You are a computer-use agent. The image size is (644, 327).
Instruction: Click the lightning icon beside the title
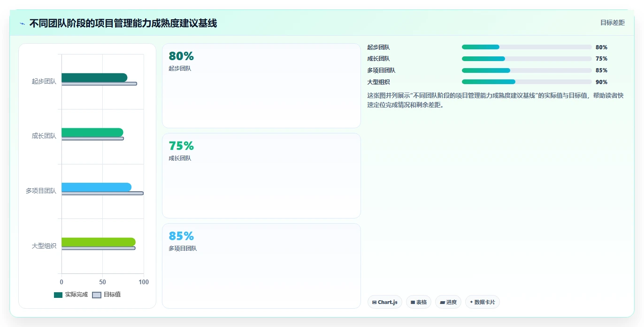[22, 23]
